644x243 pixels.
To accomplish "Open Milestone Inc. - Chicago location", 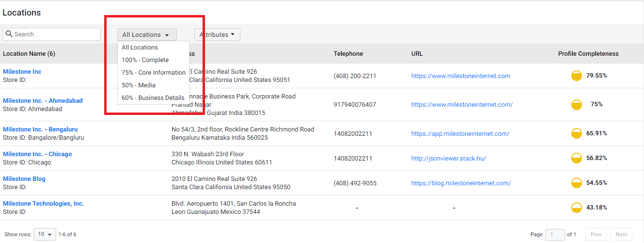I will point(37,154).
